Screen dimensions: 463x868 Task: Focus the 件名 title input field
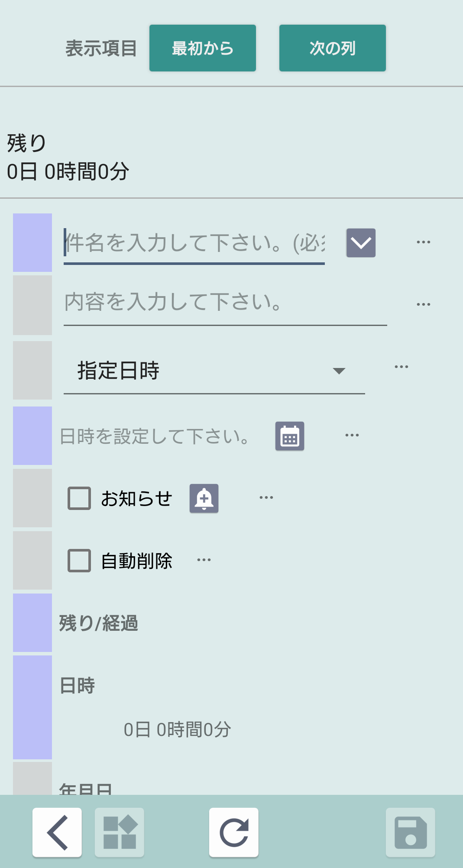194,243
